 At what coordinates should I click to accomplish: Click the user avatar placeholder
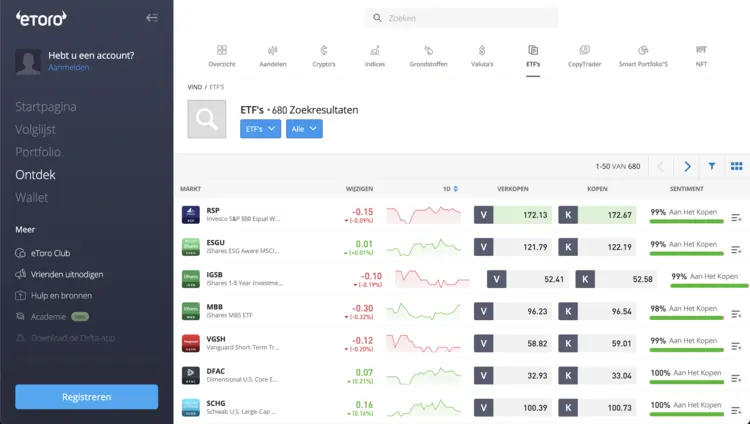(28, 62)
